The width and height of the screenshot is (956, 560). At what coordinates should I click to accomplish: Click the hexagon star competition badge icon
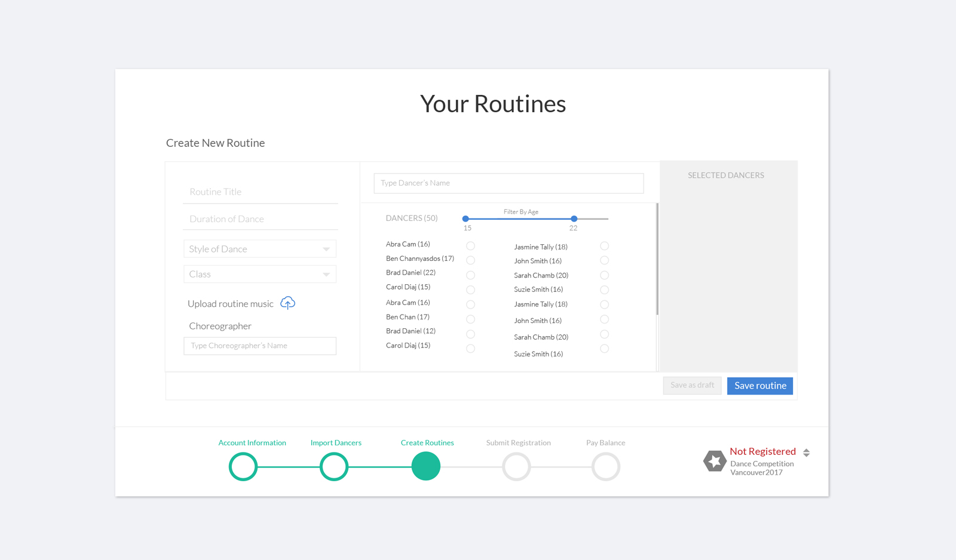tap(715, 461)
